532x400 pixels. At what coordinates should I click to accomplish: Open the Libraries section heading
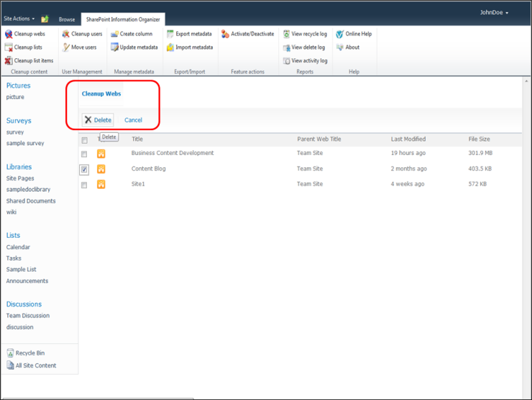coord(19,167)
